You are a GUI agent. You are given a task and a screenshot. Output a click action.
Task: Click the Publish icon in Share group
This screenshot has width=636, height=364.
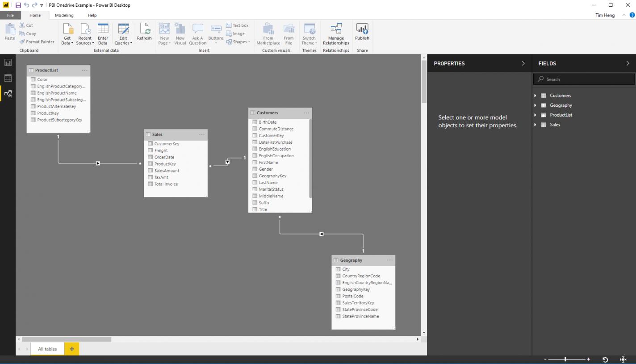click(x=362, y=29)
